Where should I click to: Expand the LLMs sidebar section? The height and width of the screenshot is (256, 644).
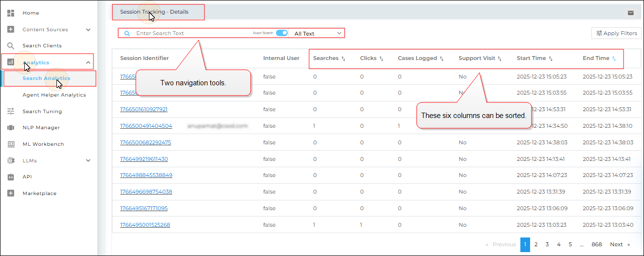coord(88,160)
